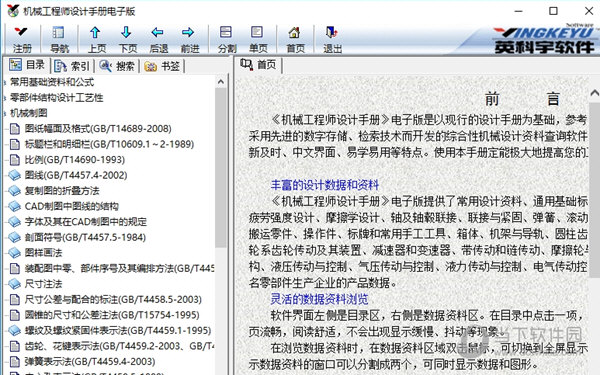Select the 首页 document tab
The height and width of the screenshot is (375, 600).
[258, 65]
